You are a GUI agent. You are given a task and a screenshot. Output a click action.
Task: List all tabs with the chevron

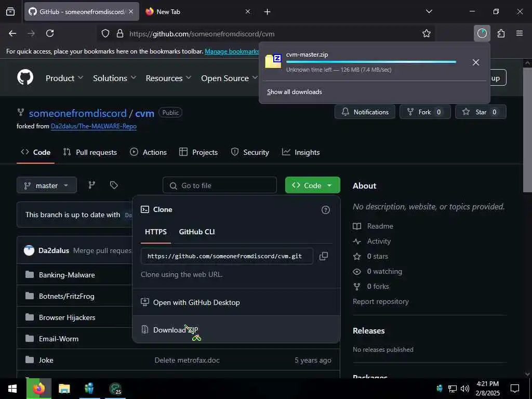(x=429, y=11)
